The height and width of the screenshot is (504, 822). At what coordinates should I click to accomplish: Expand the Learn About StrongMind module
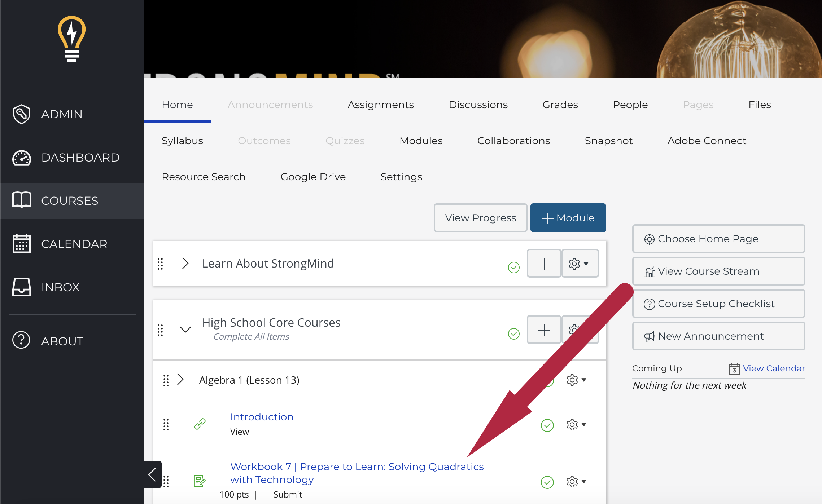pos(185,263)
